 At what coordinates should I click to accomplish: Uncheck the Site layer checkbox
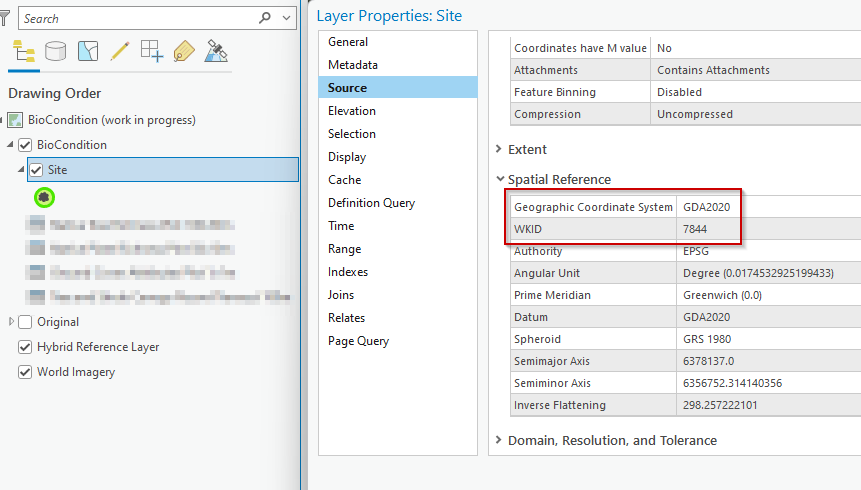36,170
